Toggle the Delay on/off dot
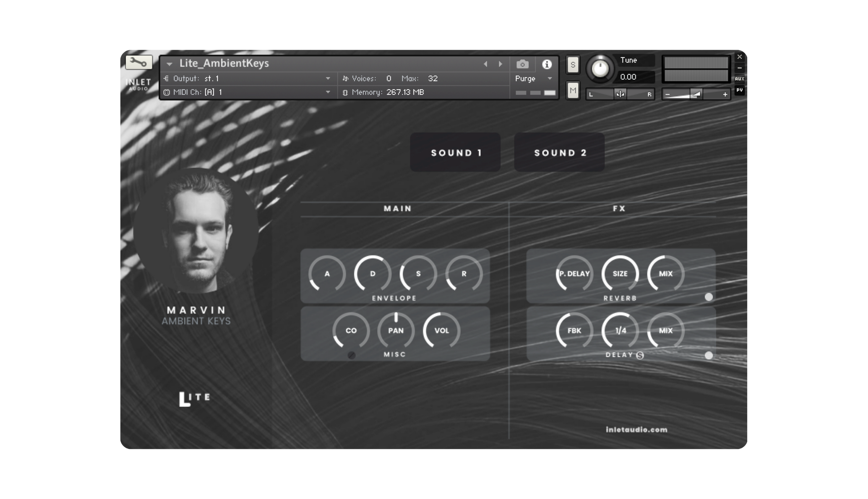The height and width of the screenshot is (499, 868). pyautogui.click(x=709, y=355)
